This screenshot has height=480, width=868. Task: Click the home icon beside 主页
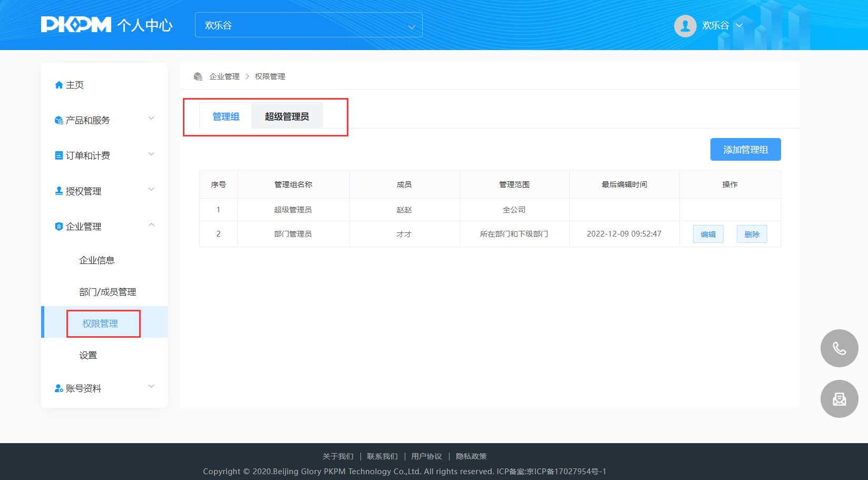pyautogui.click(x=59, y=85)
